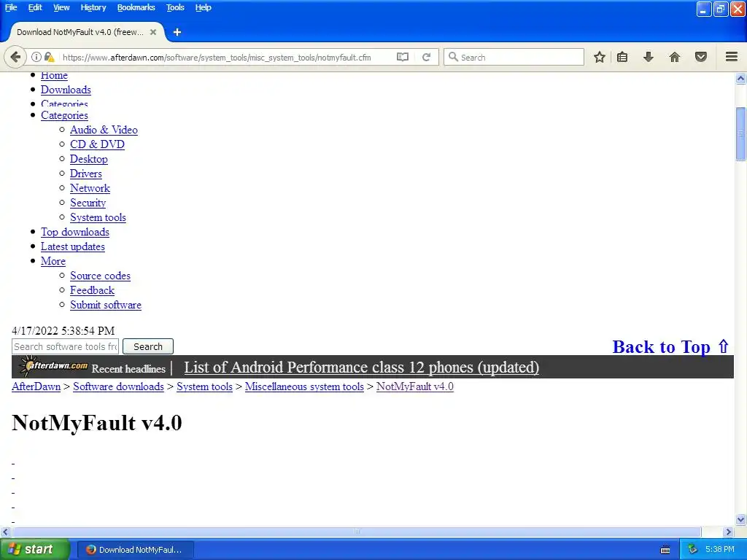Follow the Downloads link
Screen dimensions: 747x560
(66, 90)
